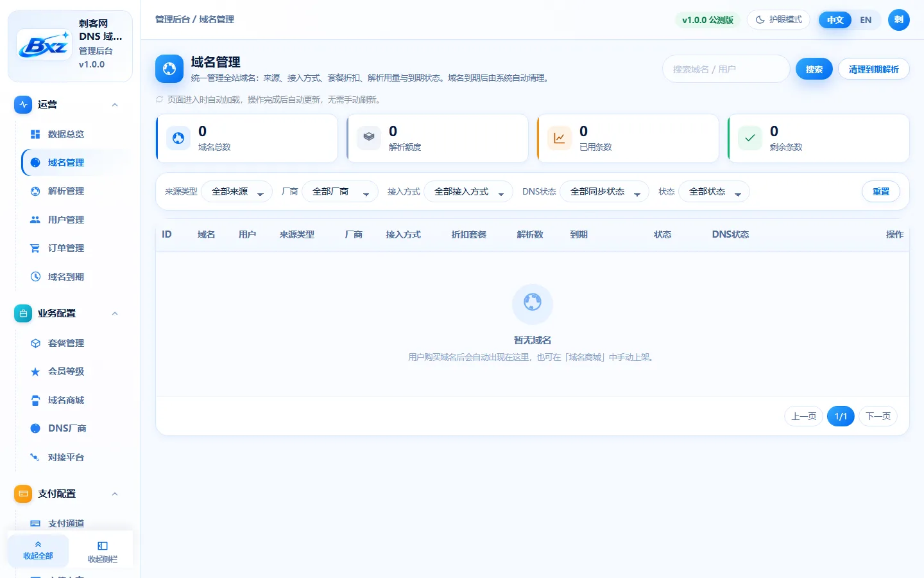Click the empty-state 暂无域名 icon
Viewport: 924px width, 578px height.
(x=533, y=304)
